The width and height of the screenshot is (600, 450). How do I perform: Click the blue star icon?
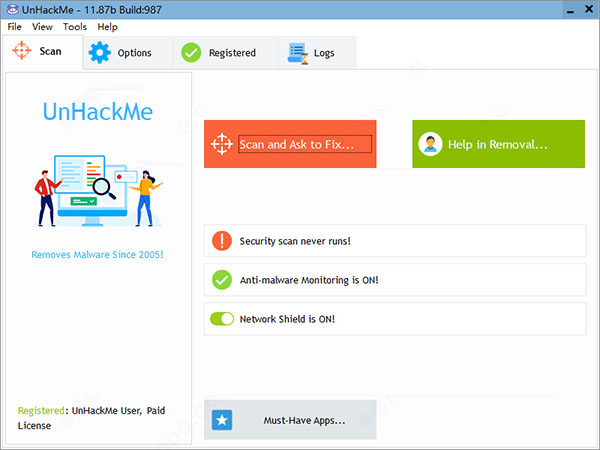(222, 420)
